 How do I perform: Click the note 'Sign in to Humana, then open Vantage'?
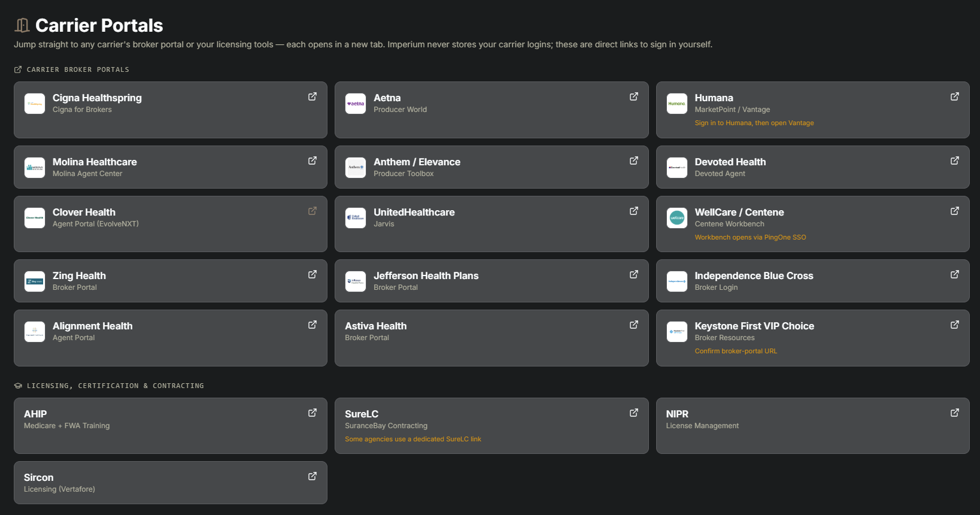pos(754,123)
